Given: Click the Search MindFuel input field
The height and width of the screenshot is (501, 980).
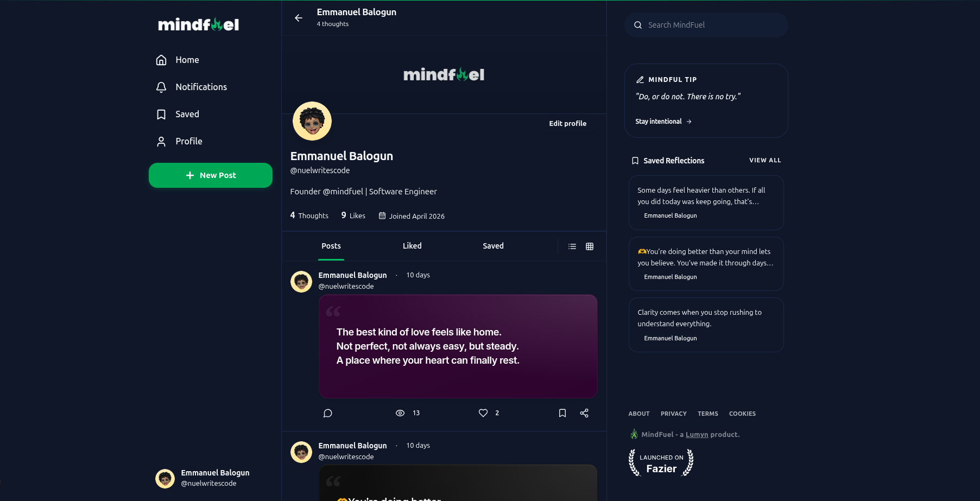Looking at the screenshot, I should [706, 25].
